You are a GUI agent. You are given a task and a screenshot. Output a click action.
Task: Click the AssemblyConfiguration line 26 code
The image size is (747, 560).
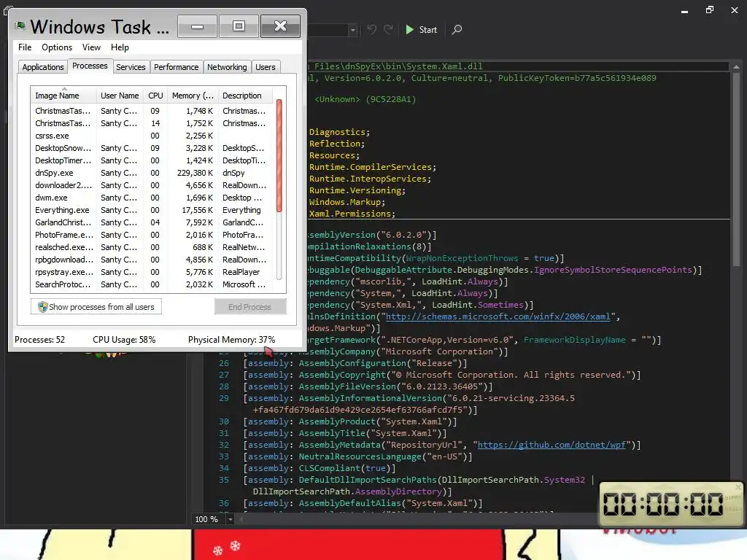[355, 363]
